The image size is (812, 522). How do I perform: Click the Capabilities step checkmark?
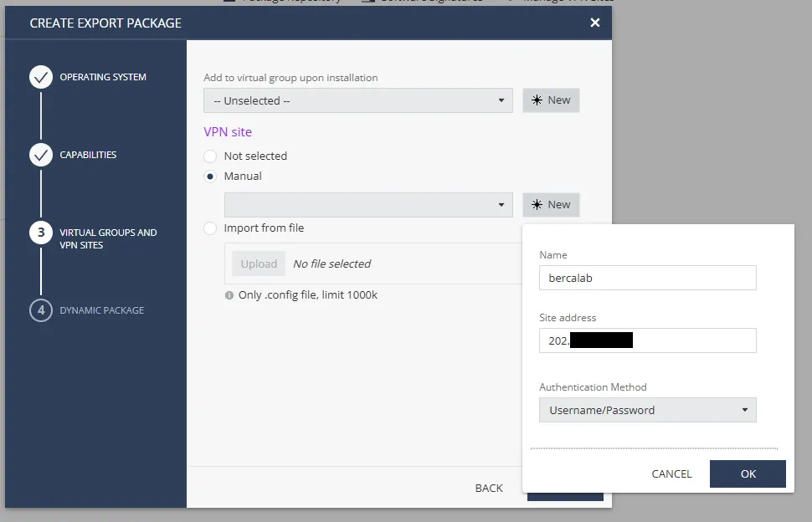click(42, 155)
